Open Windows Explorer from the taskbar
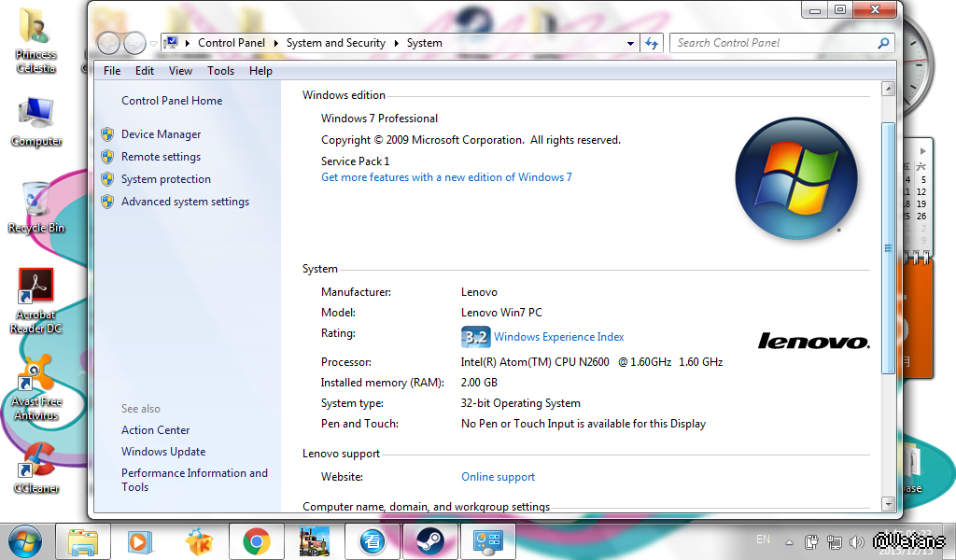This screenshot has height=560, width=956. (x=83, y=541)
